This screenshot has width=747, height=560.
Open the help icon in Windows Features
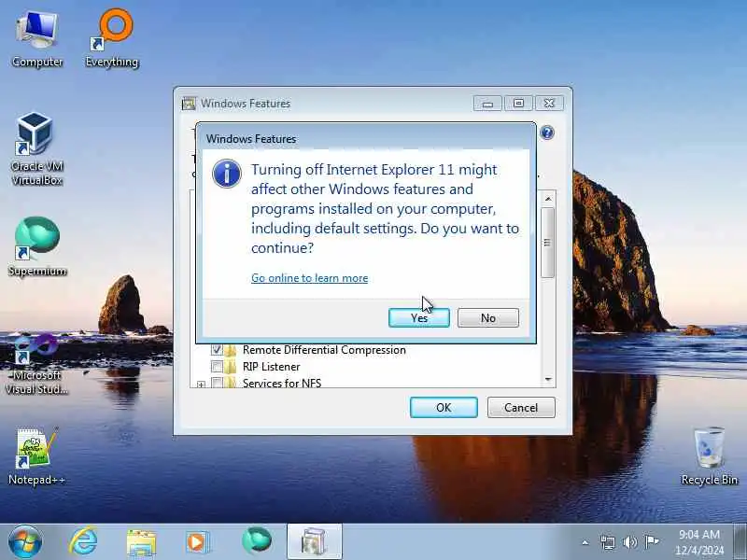click(x=547, y=133)
